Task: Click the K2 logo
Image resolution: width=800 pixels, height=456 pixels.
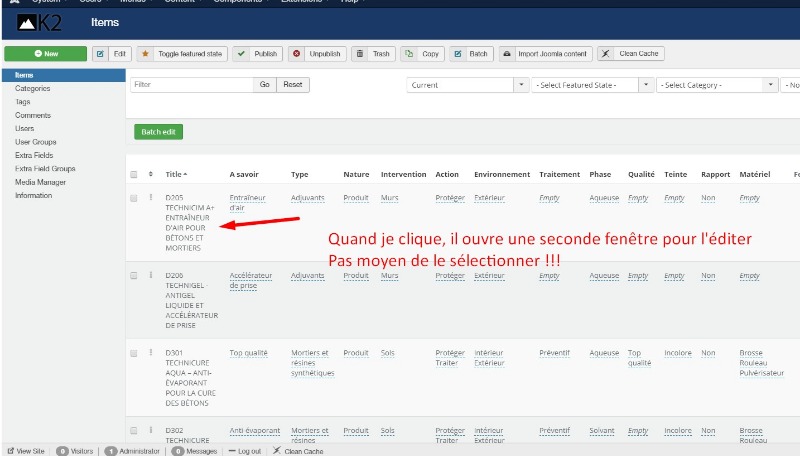Action: coord(39,22)
